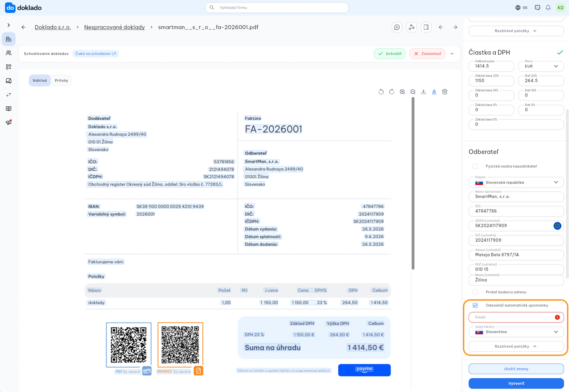569x392 pixels.
Task: Open Doklado s.r.o. breadcrumb link
Action: pyautogui.click(x=53, y=27)
